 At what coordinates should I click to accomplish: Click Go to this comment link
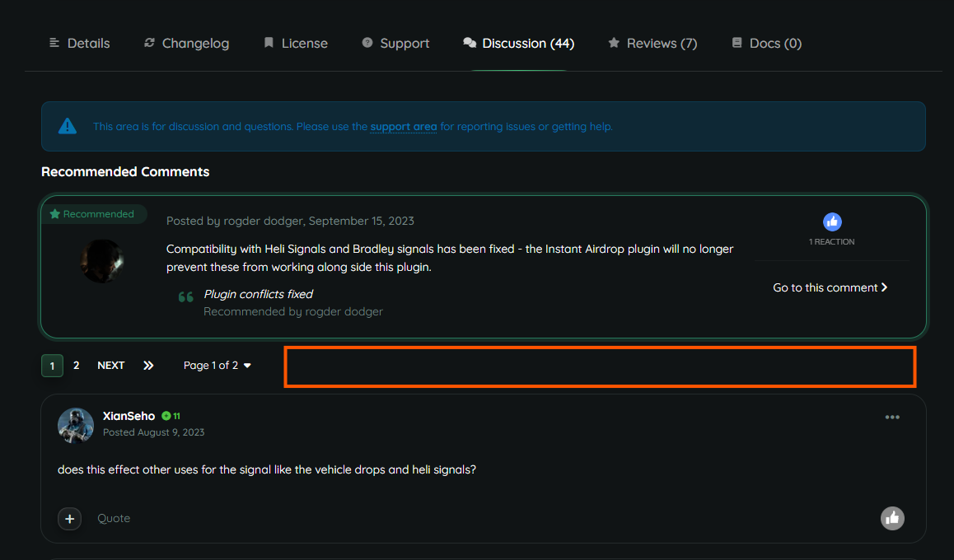[x=830, y=287]
